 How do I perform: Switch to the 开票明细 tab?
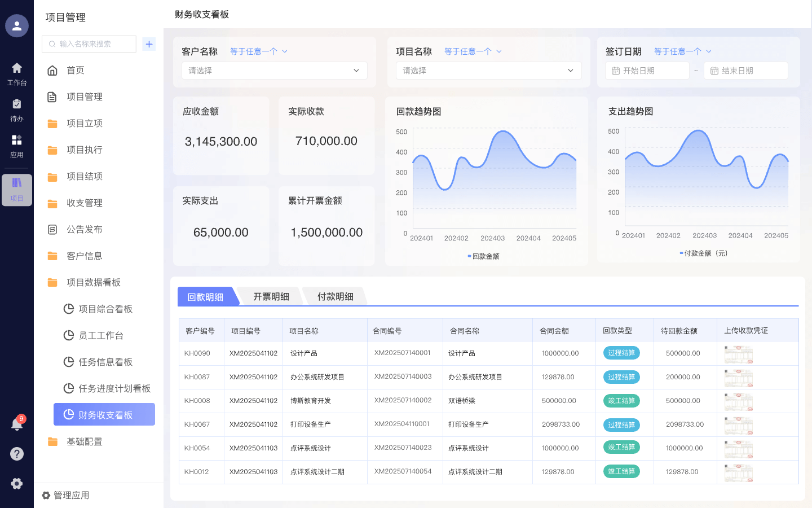pyautogui.click(x=271, y=296)
